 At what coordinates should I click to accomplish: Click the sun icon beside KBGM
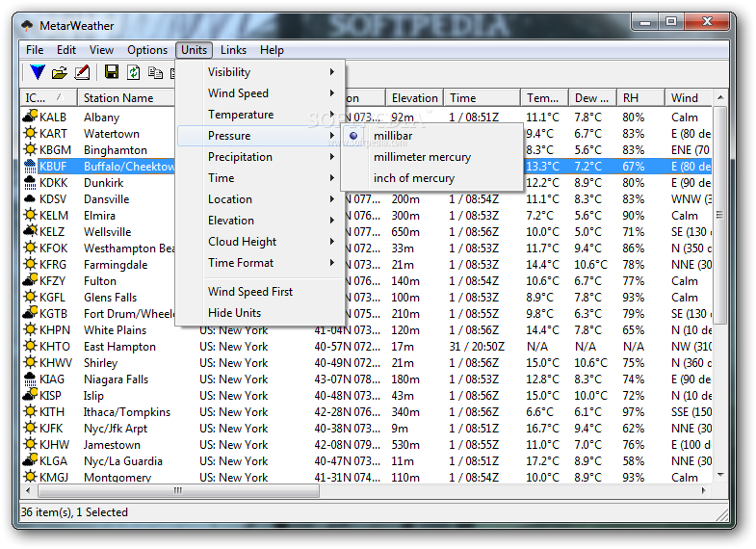[x=30, y=149]
